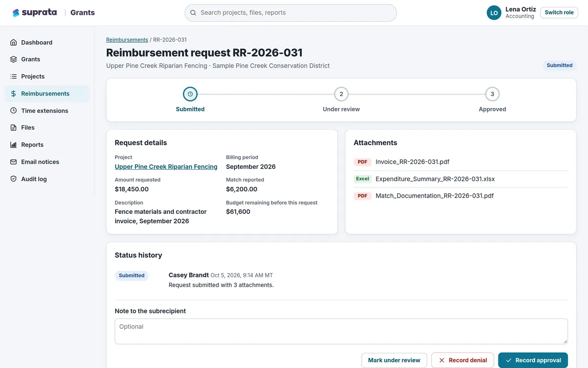Click the Submitted step clock icon
Viewport: 588px width, 368px height.
click(x=190, y=94)
